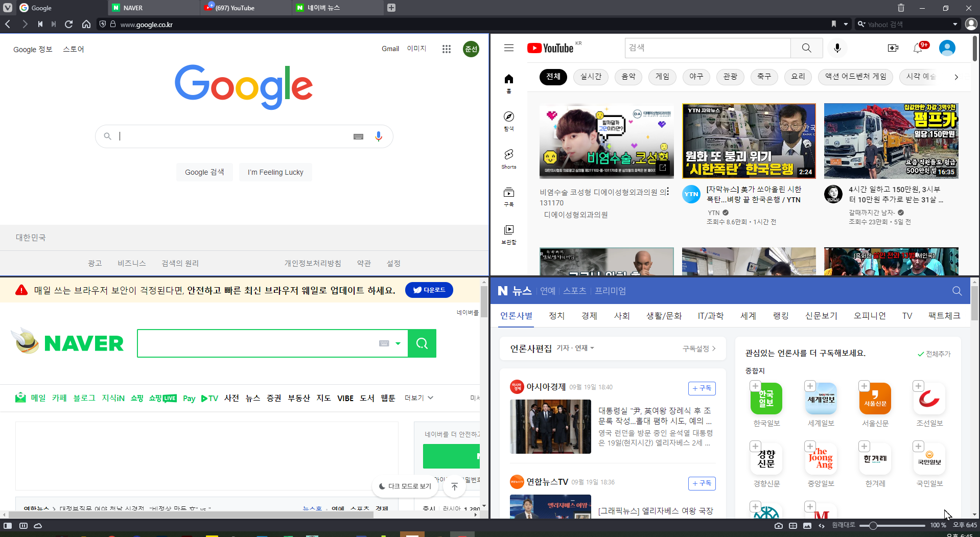Start Google voice search microphone
This screenshot has height=537, width=980.
tap(379, 136)
